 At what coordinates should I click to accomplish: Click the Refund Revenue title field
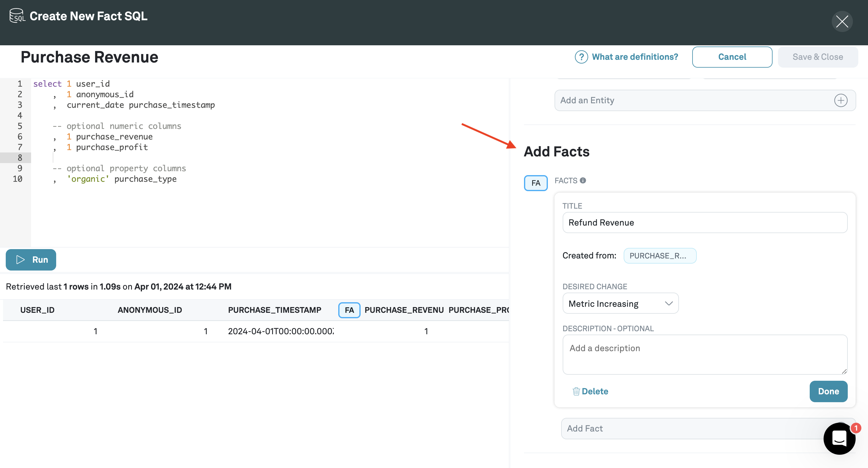(x=705, y=223)
